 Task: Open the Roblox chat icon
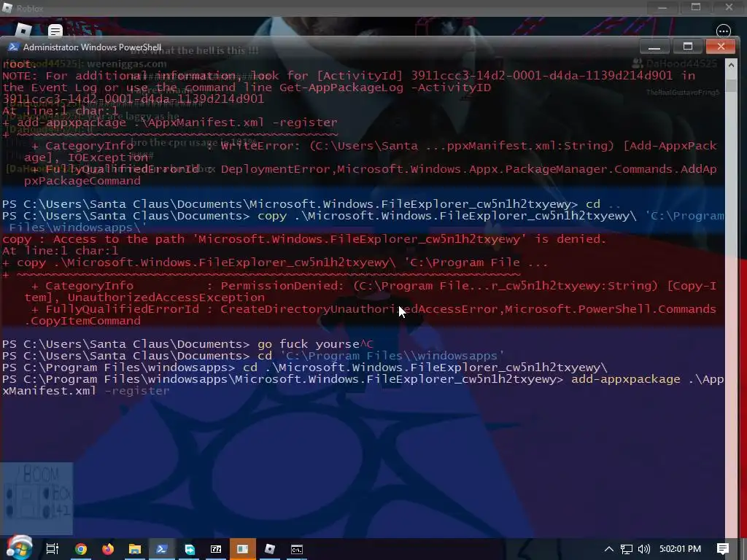pyautogui.click(x=55, y=31)
